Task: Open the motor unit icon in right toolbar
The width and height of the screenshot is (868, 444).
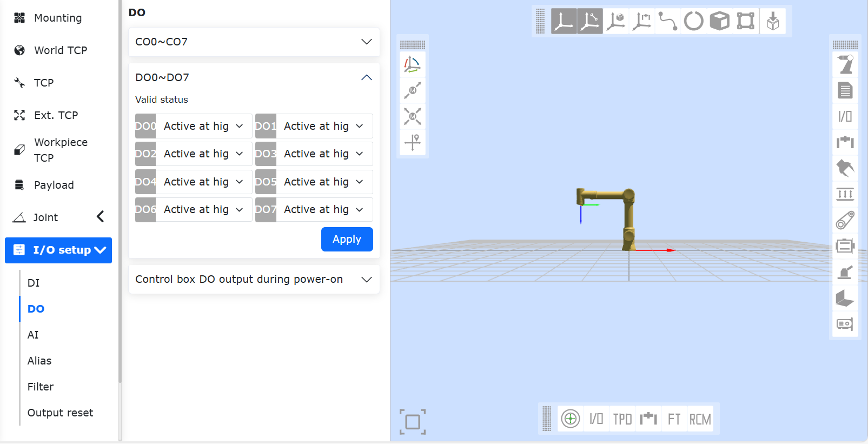Action: [x=845, y=246]
